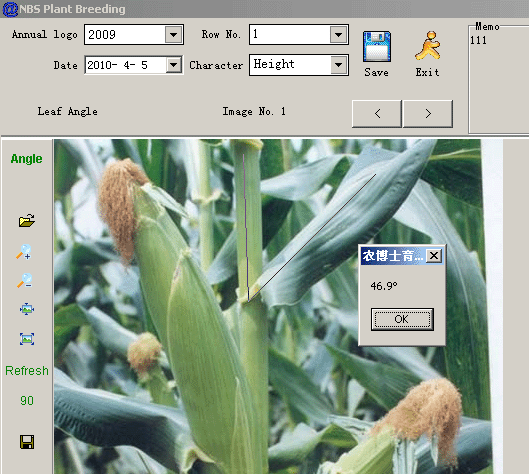Screen dimensions: 529x474
Task: Expand the Row No. dropdown
Action: point(338,34)
